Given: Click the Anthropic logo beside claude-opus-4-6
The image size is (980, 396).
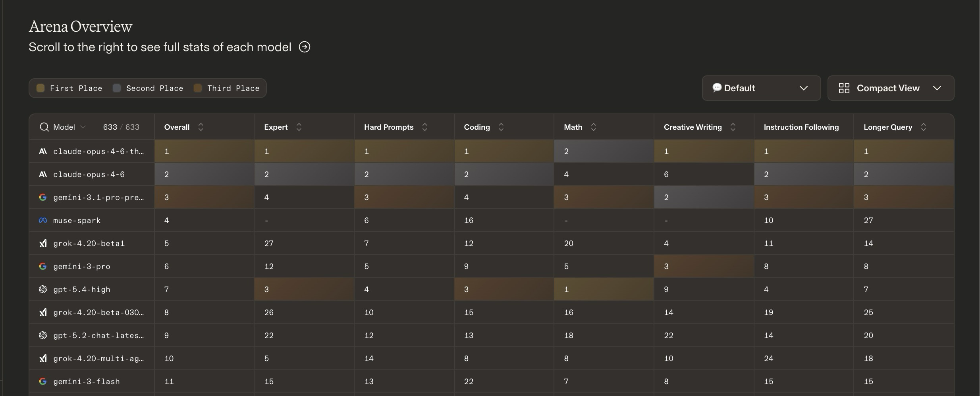Looking at the screenshot, I should coord(43,174).
